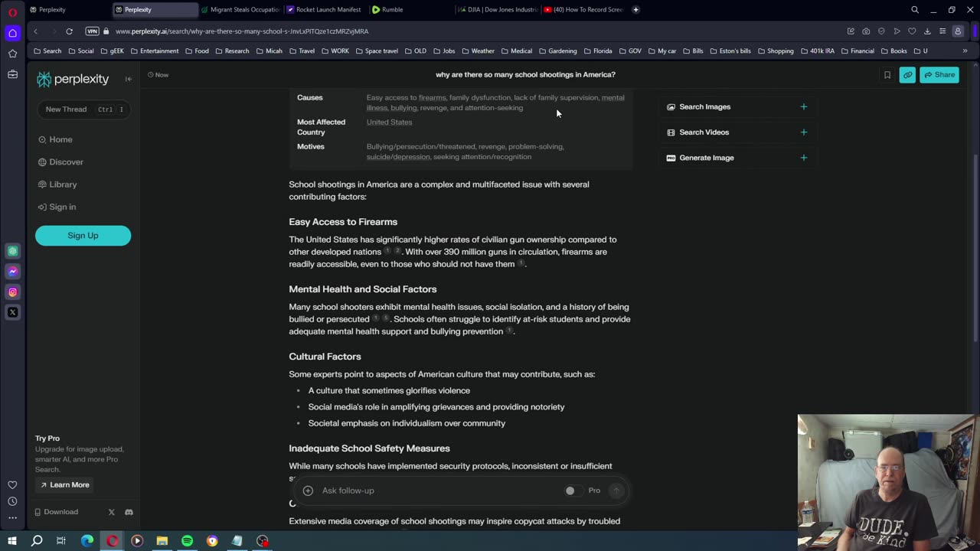Switch to the DJIA Dow Jones tab
Screen dimensions: 980x551
pyautogui.click(x=497, y=10)
